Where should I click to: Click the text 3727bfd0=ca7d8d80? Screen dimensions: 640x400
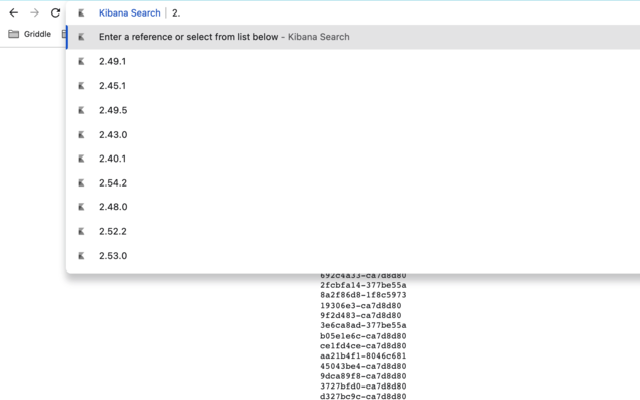363,386
